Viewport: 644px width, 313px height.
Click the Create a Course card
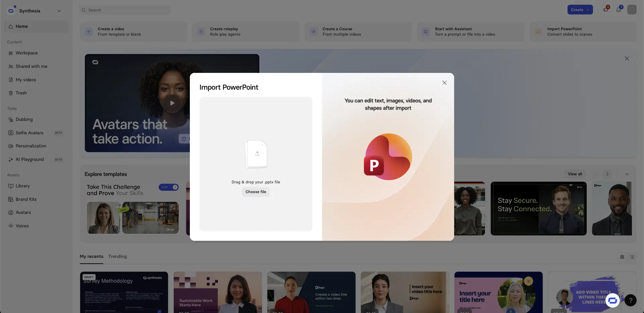tap(358, 32)
